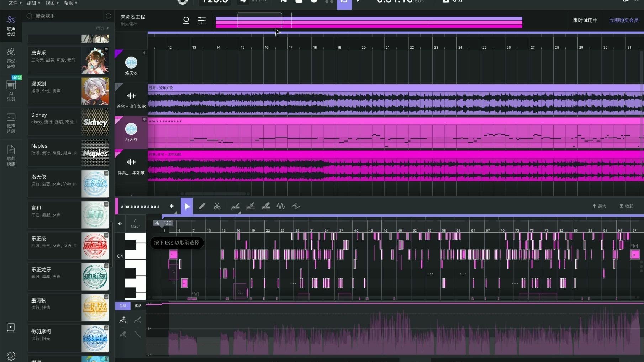Select the pitch transition tool
This screenshot has width=644, height=362.
(x=296, y=206)
